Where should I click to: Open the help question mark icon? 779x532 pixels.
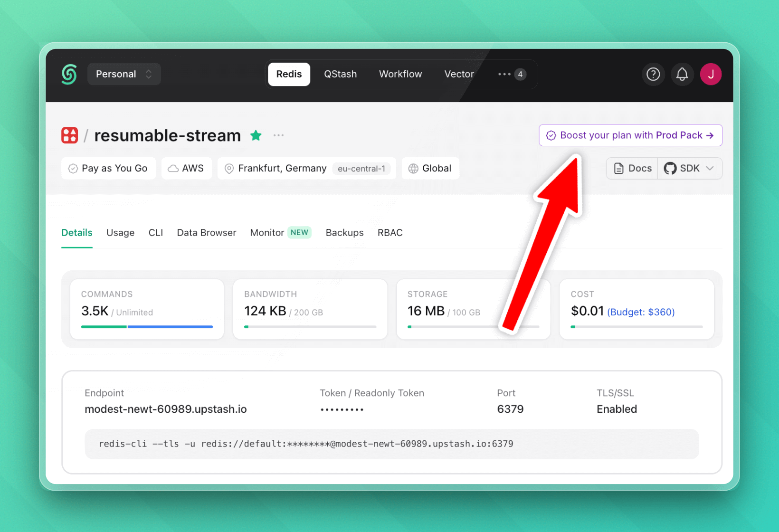tap(653, 74)
